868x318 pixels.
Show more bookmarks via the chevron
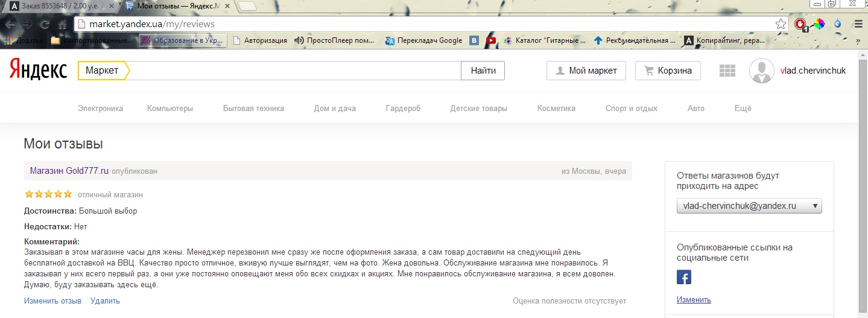click(858, 40)
